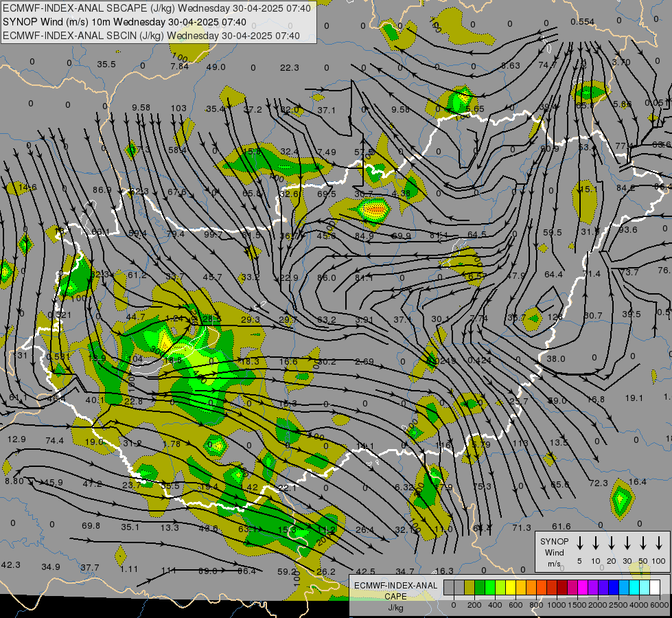Screen dimensions: 672x618
Task: Click the map value 1.11
Action: click(x=129, y=569)
